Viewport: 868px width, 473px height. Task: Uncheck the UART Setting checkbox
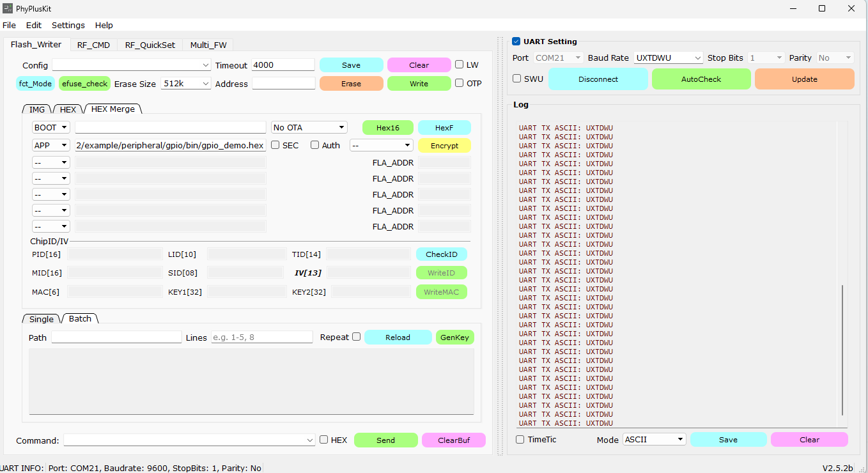[x=516, y=42]
